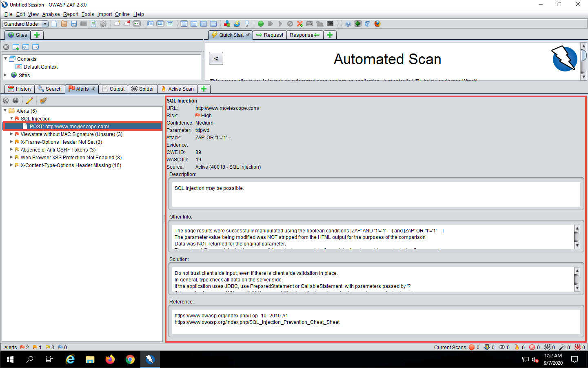Click the Manage Add-ons blocks icon
Screen dimensions: 588x368
click(x=227, y=24)
